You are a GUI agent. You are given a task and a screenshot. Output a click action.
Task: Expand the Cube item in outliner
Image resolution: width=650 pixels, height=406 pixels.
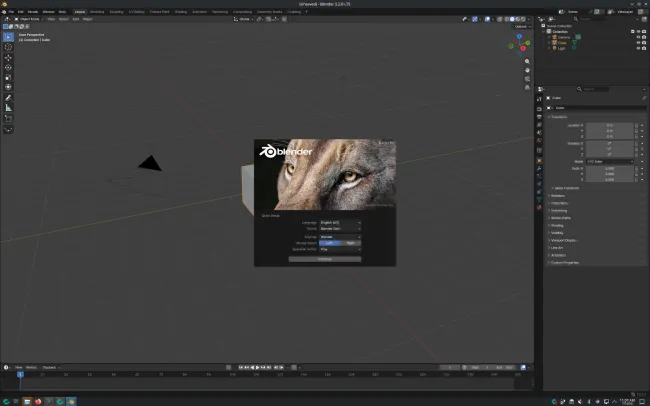click(x=549, y=43)
